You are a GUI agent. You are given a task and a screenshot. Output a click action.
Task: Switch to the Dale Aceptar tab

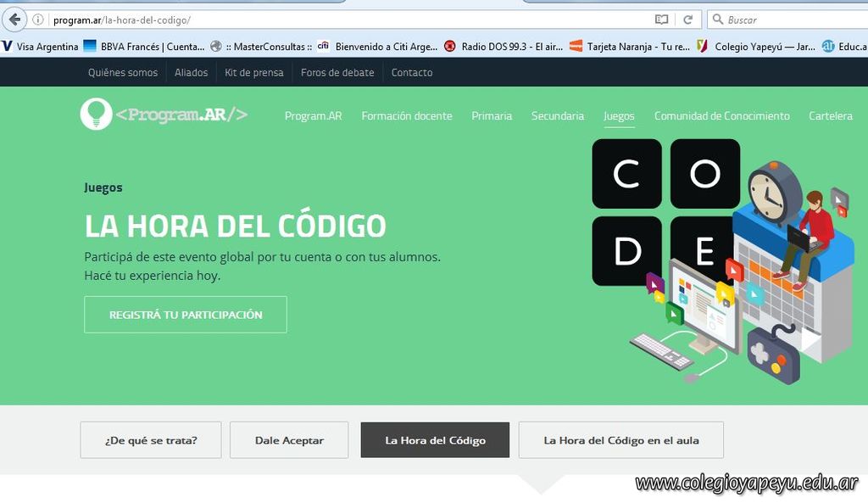(x=289, y=440)
